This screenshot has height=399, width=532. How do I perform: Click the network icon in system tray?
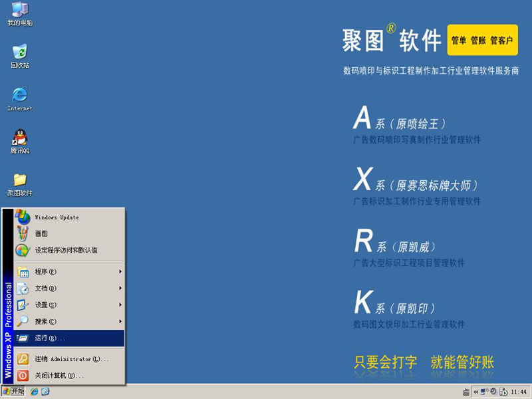[484, 392]
